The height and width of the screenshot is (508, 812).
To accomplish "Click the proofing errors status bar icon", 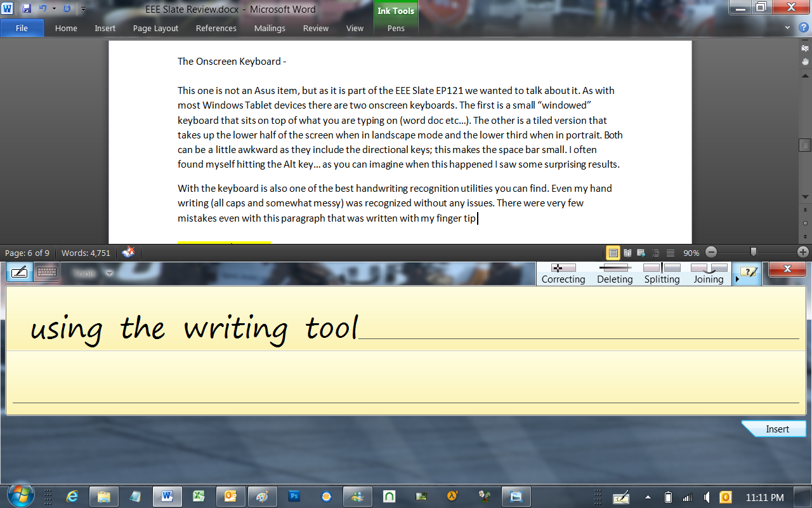I will pyautogui.click(x=128, y=252).
